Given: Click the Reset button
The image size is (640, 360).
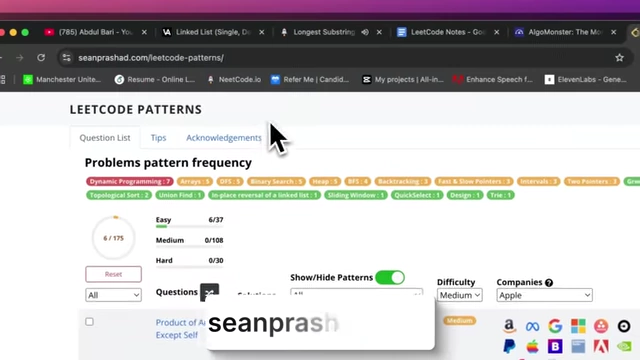Looking at the screenshot, I should coord(113,274).
